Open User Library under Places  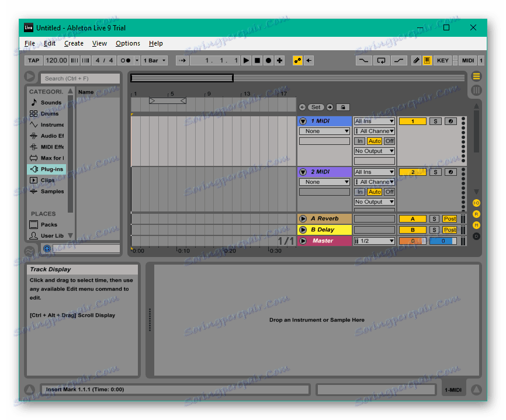(x=47, y=236)
